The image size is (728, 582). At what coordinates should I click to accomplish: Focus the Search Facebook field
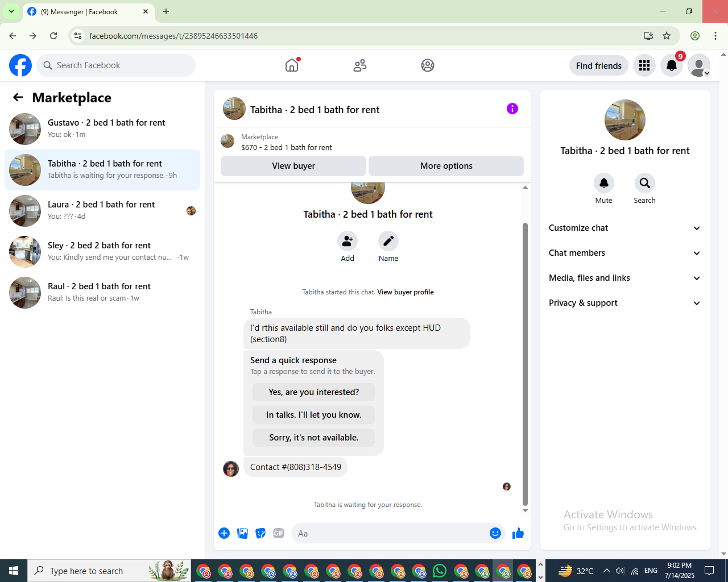pos(116,65)
